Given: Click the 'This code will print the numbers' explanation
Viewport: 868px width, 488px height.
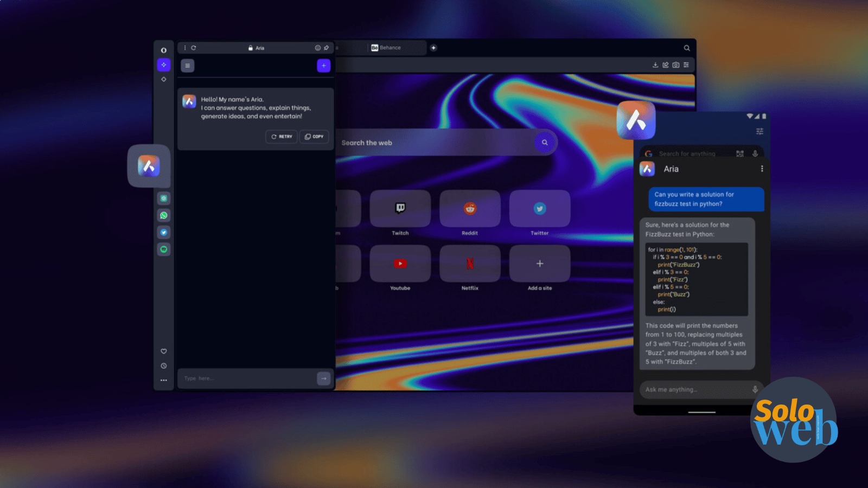Looking at the screenshot, I should (696, 344).
